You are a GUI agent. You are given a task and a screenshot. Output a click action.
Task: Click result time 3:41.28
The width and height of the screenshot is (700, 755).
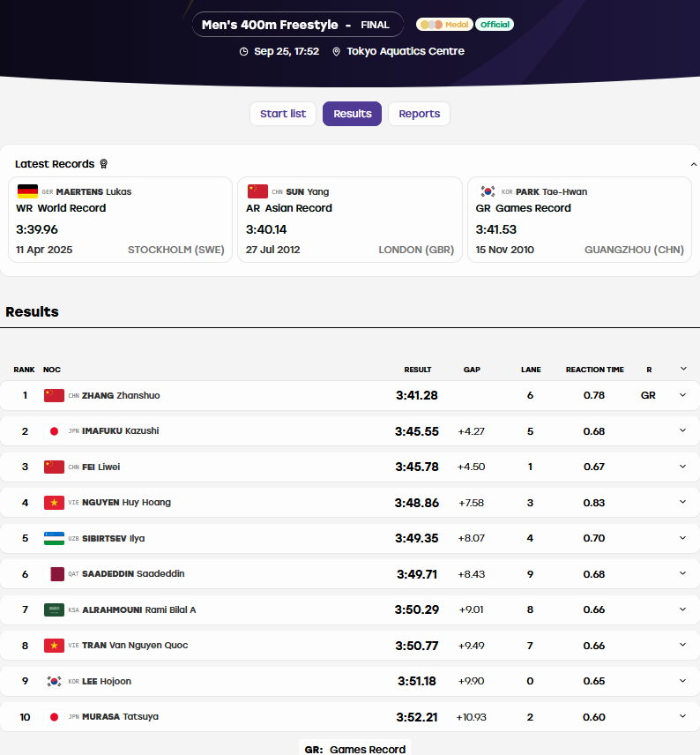tap(416, 395)
